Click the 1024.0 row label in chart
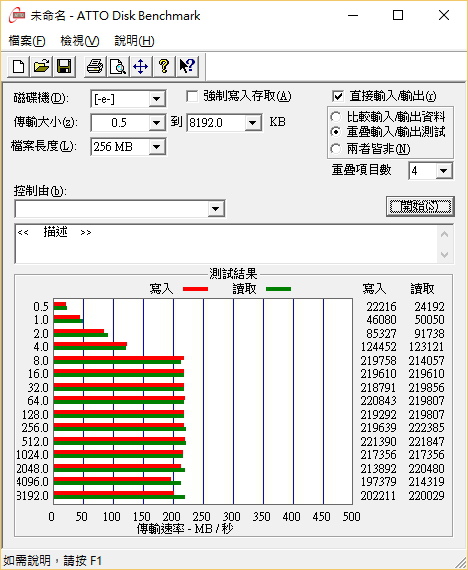This screenshot has height=570, width=468. point(32,455)
